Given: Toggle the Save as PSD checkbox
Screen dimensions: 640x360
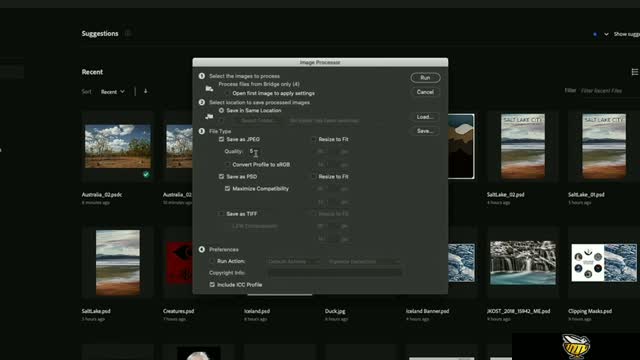Looking at the screenshot, I should click(221, 176).
